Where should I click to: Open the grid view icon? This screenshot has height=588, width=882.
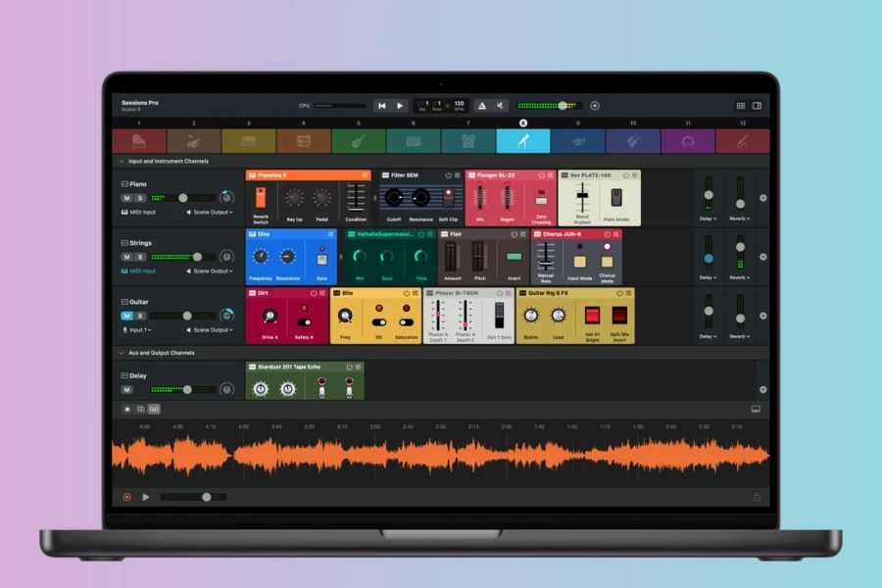point(740,106)
